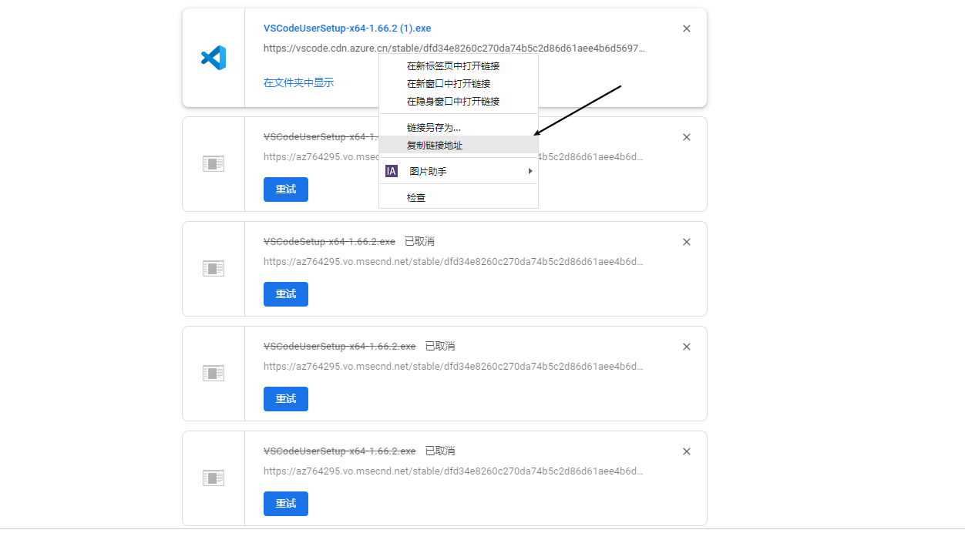This screenshot has height=560, width=965.
Task: Remove the entry partly hidden by the context menu
Action: pos(687,137)
